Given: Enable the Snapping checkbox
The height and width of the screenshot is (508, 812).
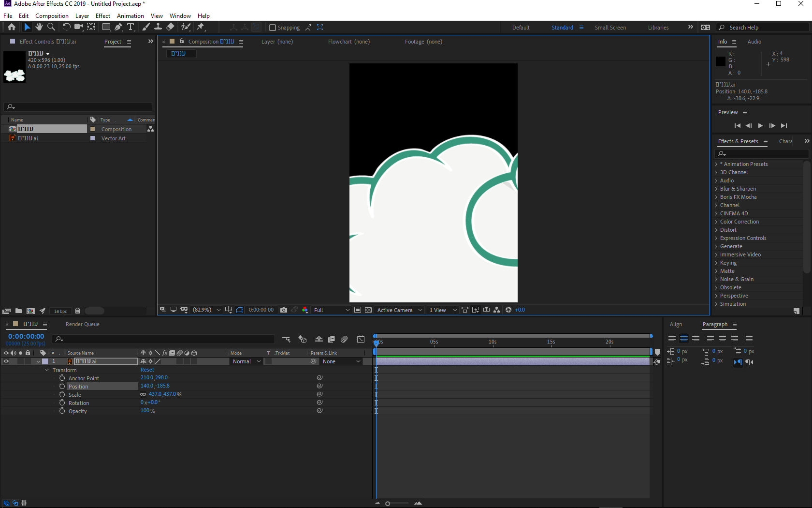Looking at the screenshot, I should (273, 28).
